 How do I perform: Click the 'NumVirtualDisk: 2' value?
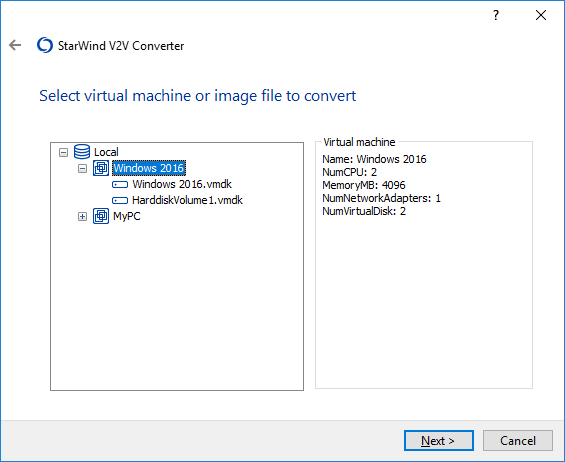(364, 211)
